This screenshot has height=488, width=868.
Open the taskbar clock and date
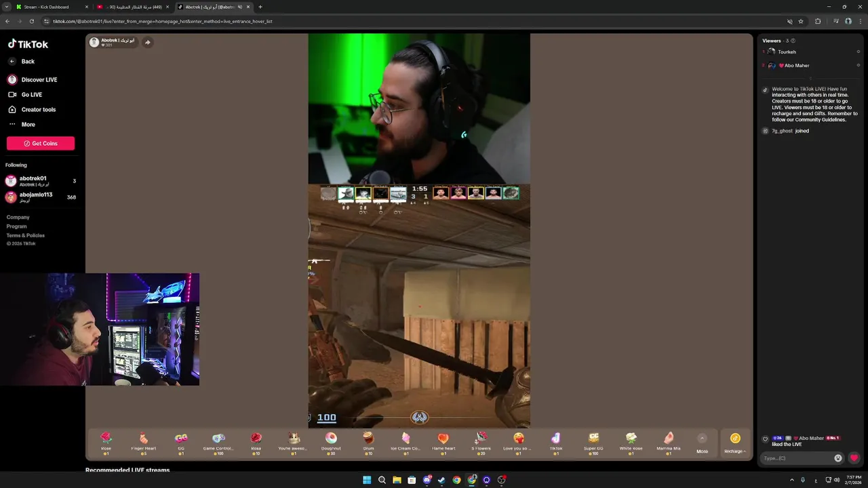(x=854, y=480)
